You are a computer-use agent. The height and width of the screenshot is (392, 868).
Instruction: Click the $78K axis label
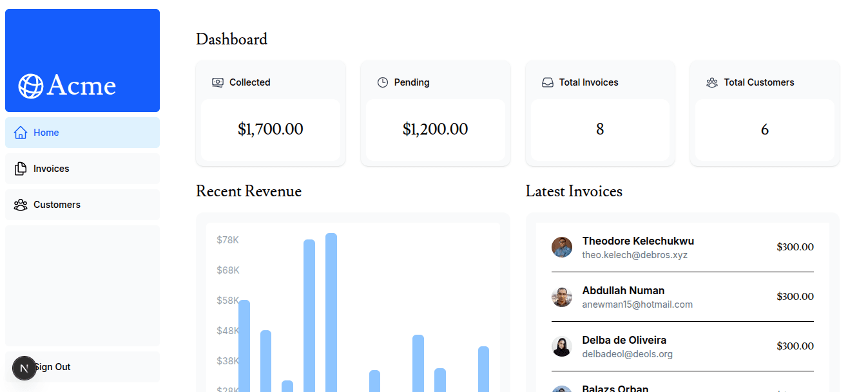pyautogui.click(x=228, y=240)
